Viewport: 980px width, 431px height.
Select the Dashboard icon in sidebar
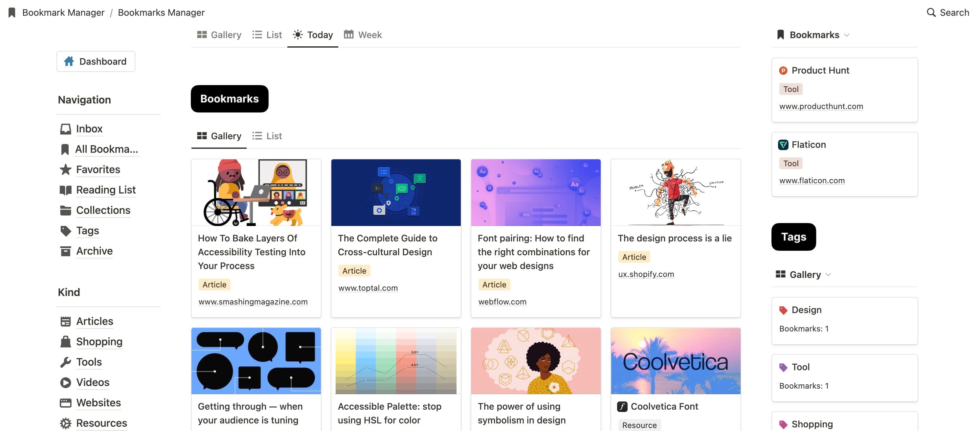tap(68, 61)
